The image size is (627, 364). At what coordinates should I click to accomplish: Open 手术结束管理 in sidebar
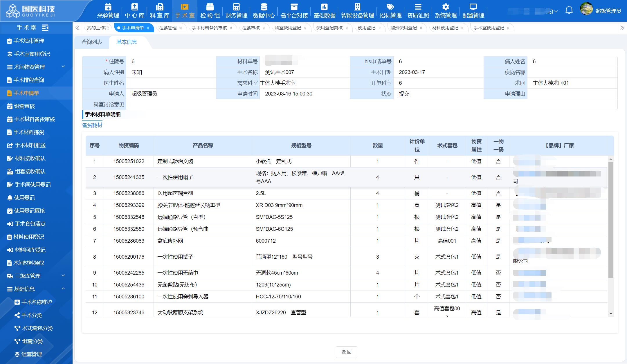(36, 41)
